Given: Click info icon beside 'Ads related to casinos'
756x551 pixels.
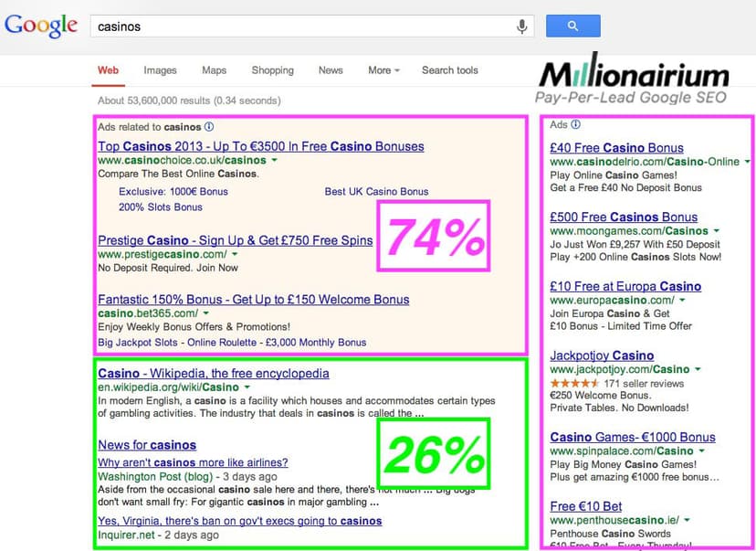Looking at the screenshot, I should (x=209, y=127).
